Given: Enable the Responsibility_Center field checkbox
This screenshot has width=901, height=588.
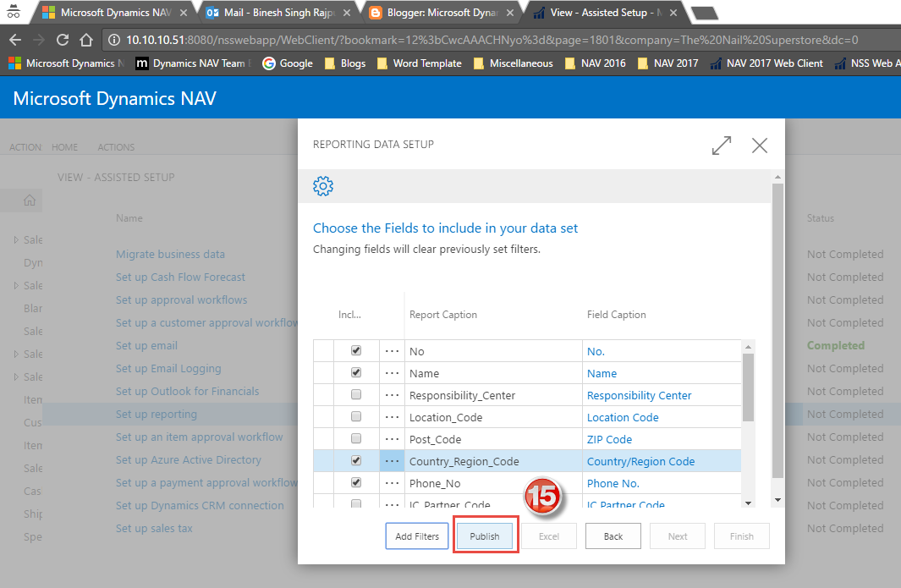Looking at the screenshot, I should tap(356, 394).
